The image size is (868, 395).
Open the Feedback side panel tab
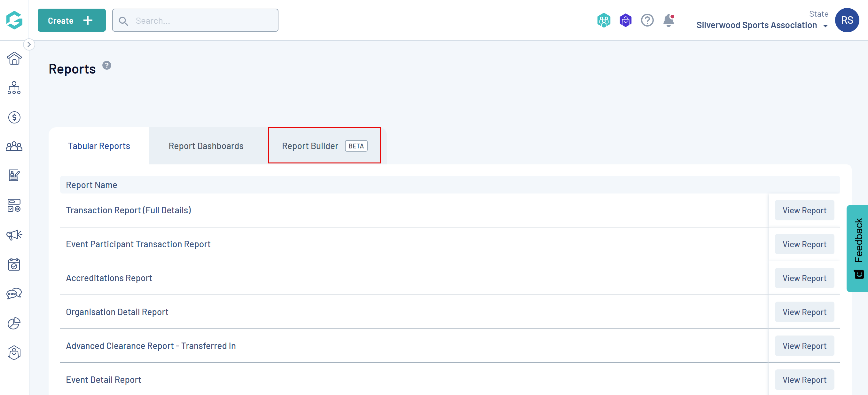tap(858, 248)
